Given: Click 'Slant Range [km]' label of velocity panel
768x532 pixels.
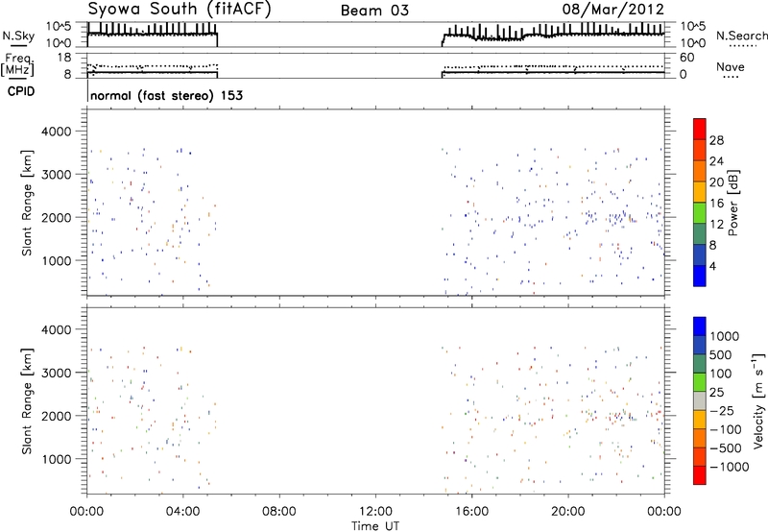Looking at the screenshot, I should [x=27, y=401].
